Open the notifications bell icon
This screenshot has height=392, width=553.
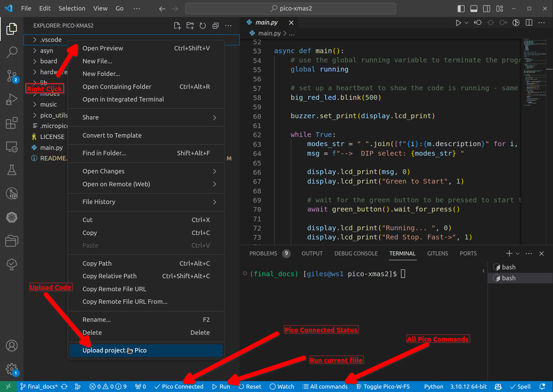click(x=542, y=387)
